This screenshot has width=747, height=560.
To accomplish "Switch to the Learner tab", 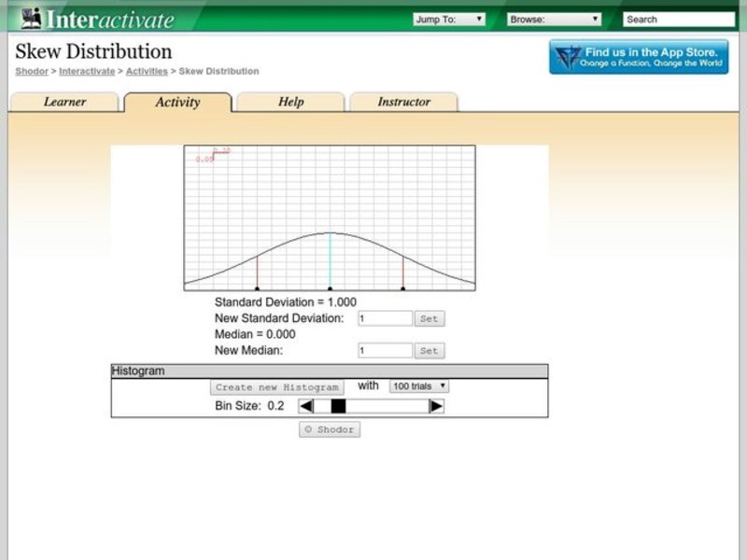I will click(64, 103).
